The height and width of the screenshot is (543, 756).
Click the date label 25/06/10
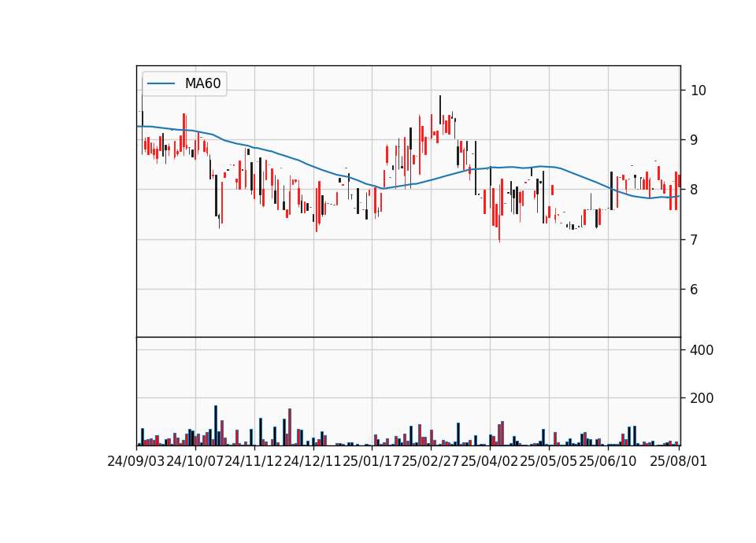[x=608, y=461]
